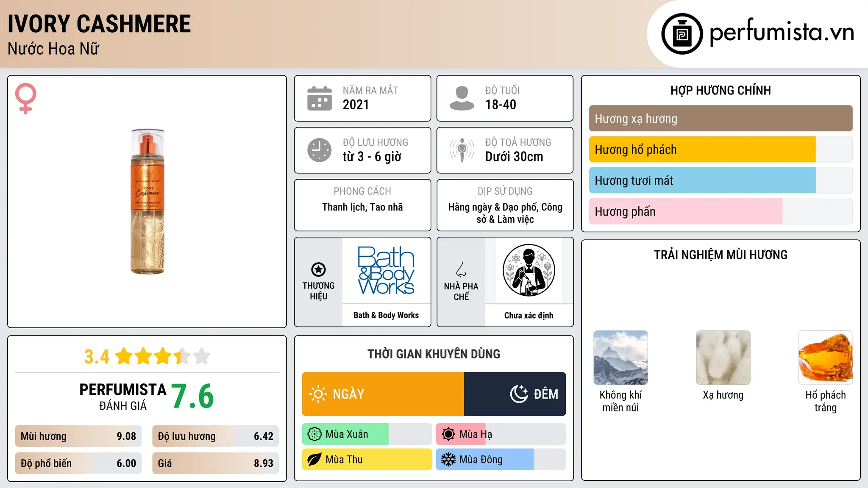Open the Không khí miền núi note image
The height and width of the screenshot is (488, 868).
tap(620, 358)
